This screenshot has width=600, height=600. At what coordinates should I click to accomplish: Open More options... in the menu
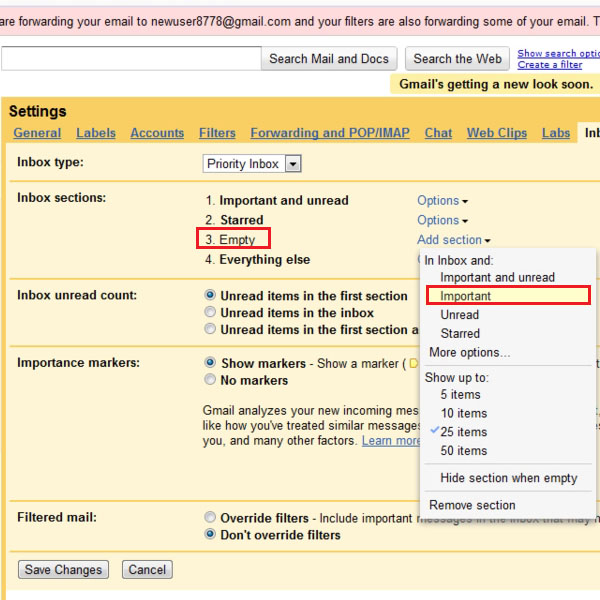pos(470,352)
